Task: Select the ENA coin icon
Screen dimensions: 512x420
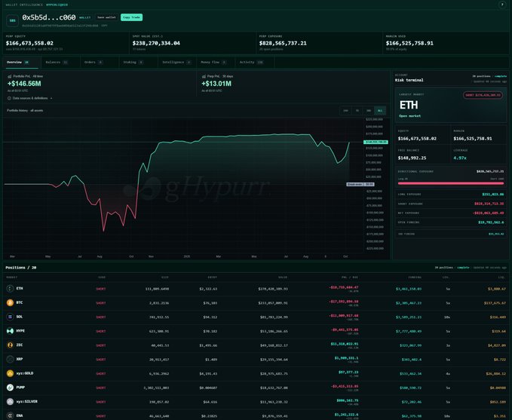Action: pyautogui.click(x=10, y=415)
